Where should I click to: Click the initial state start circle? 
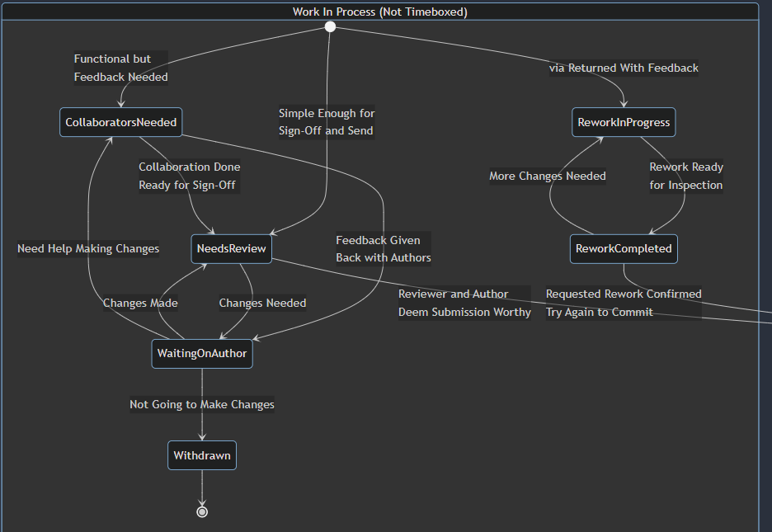click(330, 27)
